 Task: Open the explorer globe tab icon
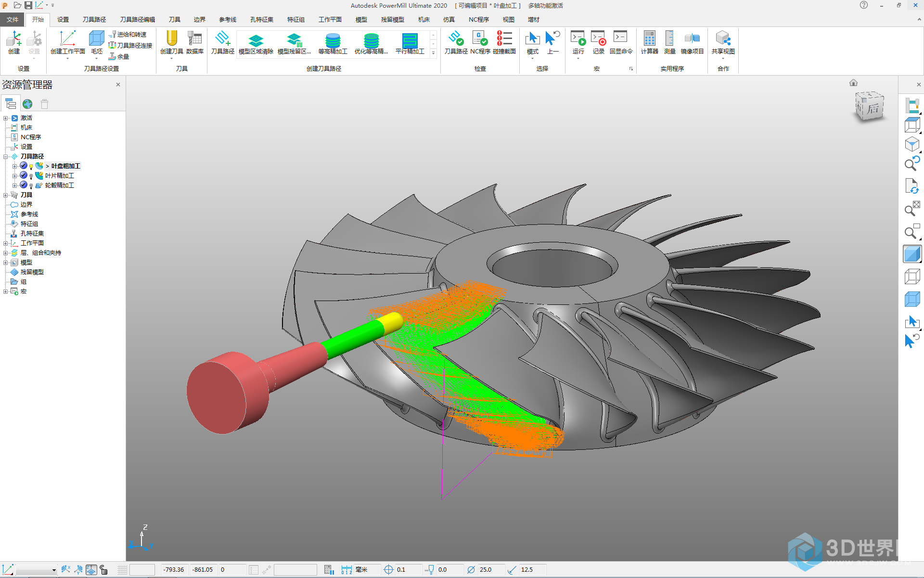coord(27,104)
